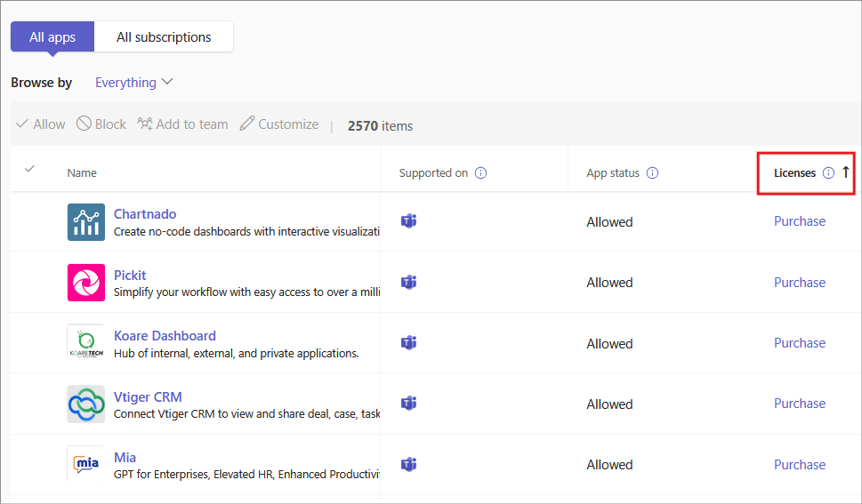Click the Koare Dashboard app logo
The width and height of the screenshot is (862, 504).
pyautogui.click(x=85, y=343)
